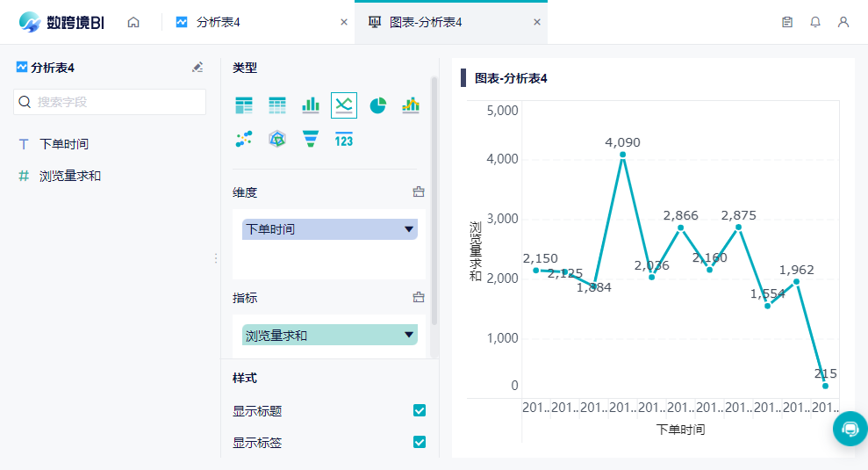Click the panel resize handle dots
868x470 pixels.
(x=216, y=258)
